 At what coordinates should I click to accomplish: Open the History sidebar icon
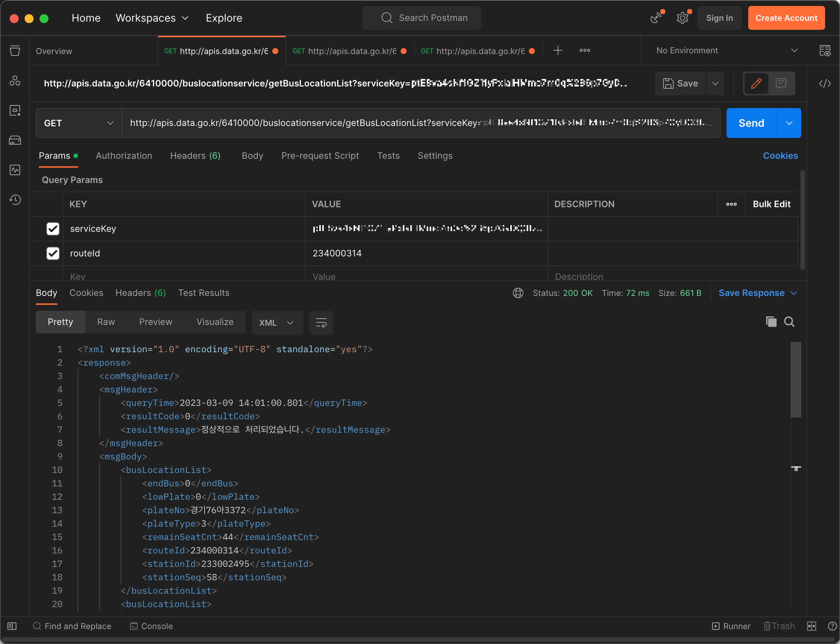[15, 200]
